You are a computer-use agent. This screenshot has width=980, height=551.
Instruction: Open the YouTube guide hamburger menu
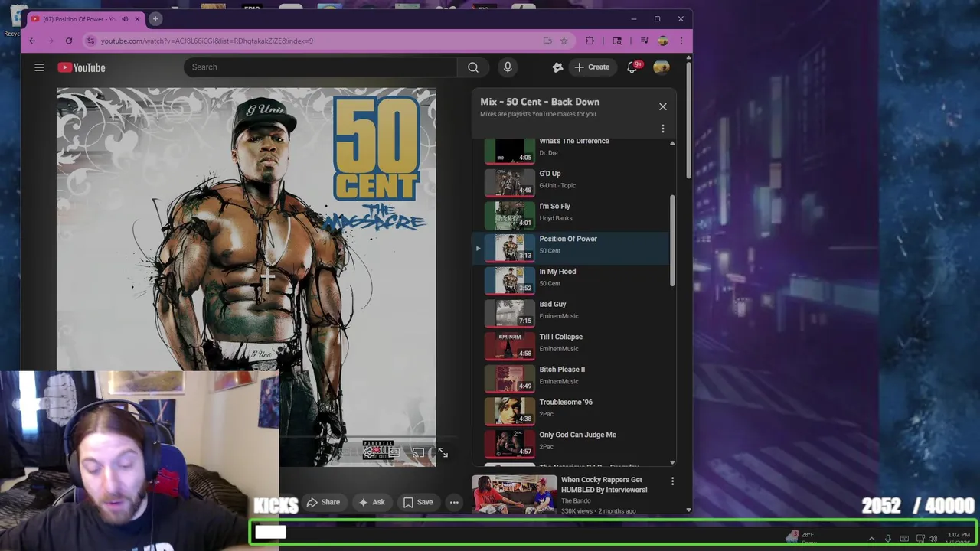[x=39, y=67]
